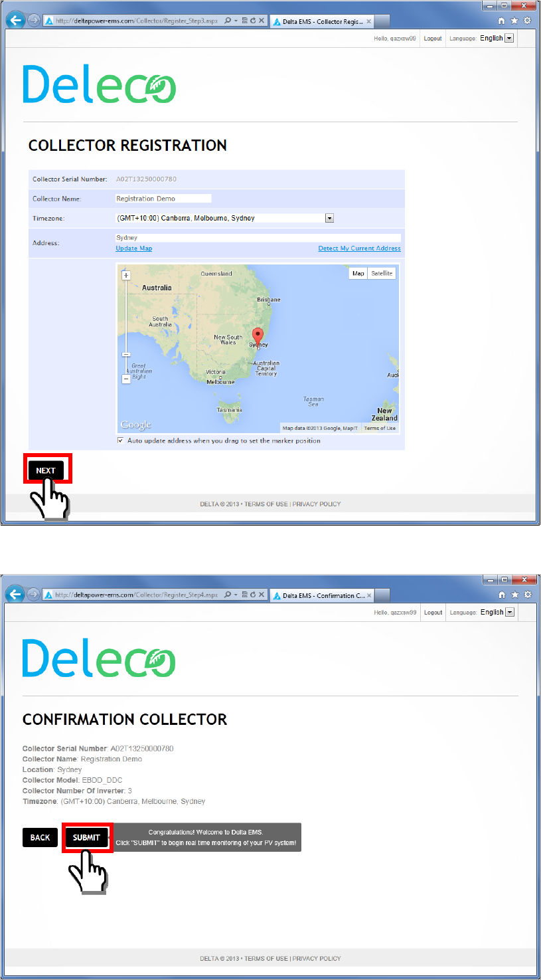Click Deleco logo on Collector Registration page
Image resolution: width=541 pixels, height=980 pixels.
(x=100, y=84)
